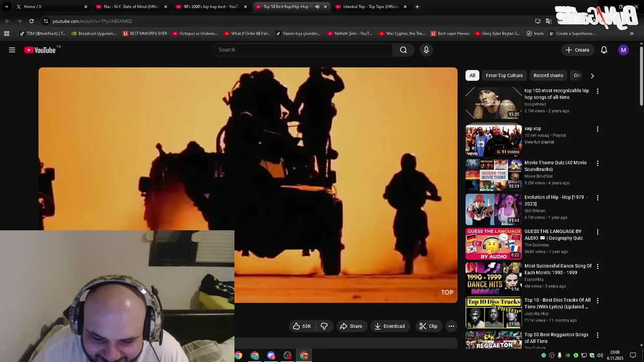644x362 pixels.
Task: Open options for Top 10 Diss Tracks video
Action: [597, 301]
